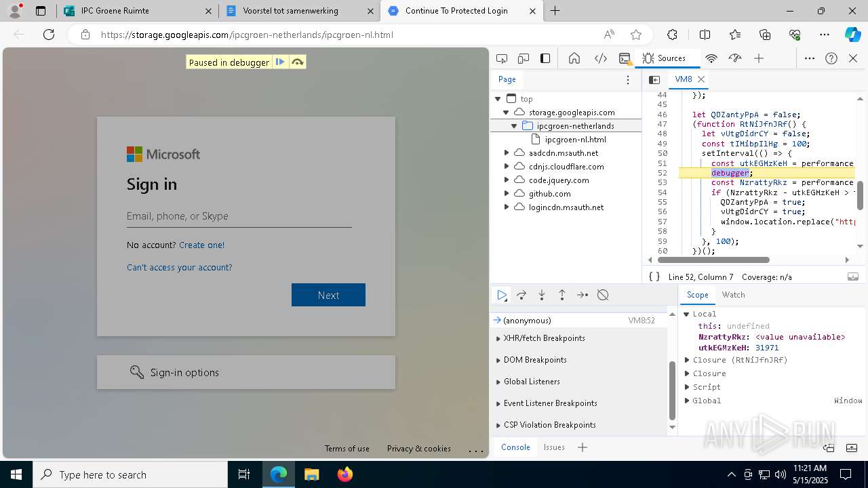868x488 pixels.
Task: Click step over in Paused in debugger overlay
Action: pyautogui.click(x=297, y=62)
